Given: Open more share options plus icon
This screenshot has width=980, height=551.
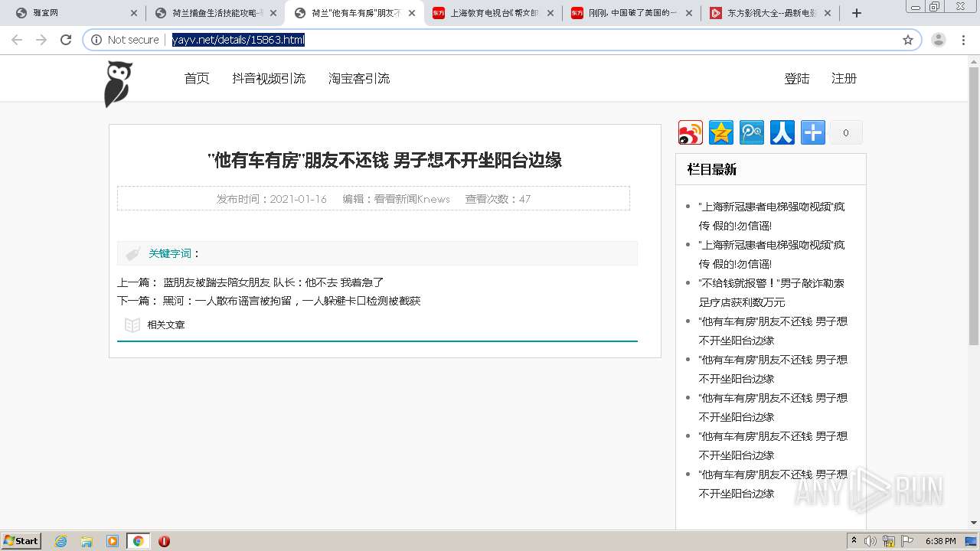Looking at the screenshot, I should (813, 132).
